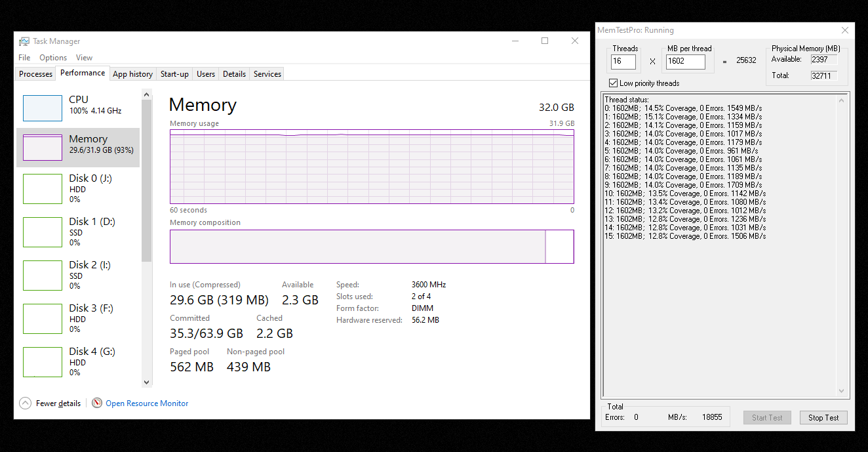This screenshot has width=868, height=452.
Task: Click the Hardware reserved 56.2 MB value
Action: tap(425, 320)
